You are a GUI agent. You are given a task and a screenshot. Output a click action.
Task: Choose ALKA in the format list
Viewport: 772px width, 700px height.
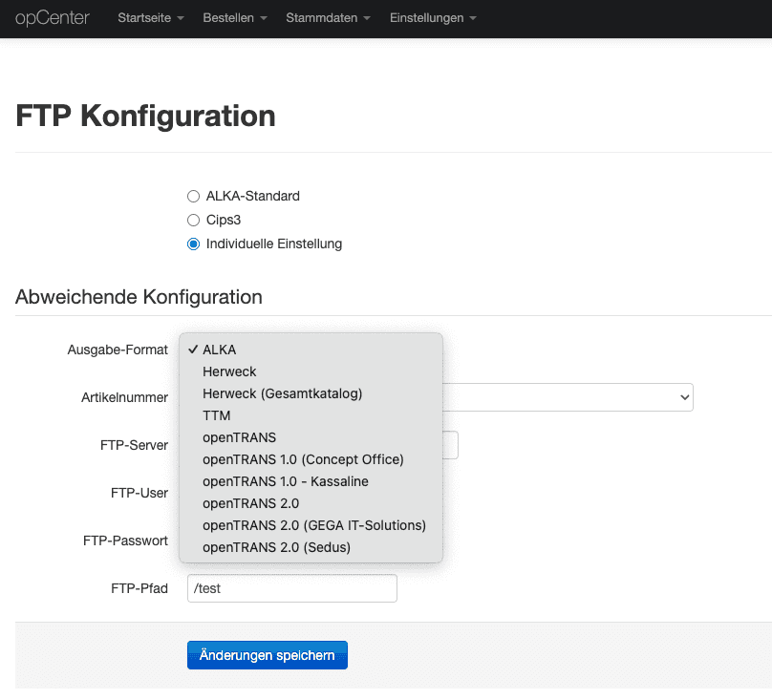point(311,350)
